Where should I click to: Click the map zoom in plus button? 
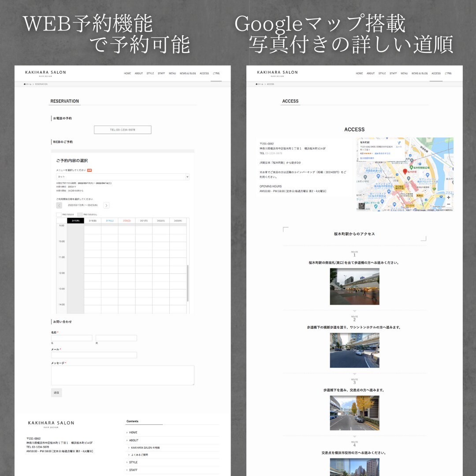(x=448, y=197)
